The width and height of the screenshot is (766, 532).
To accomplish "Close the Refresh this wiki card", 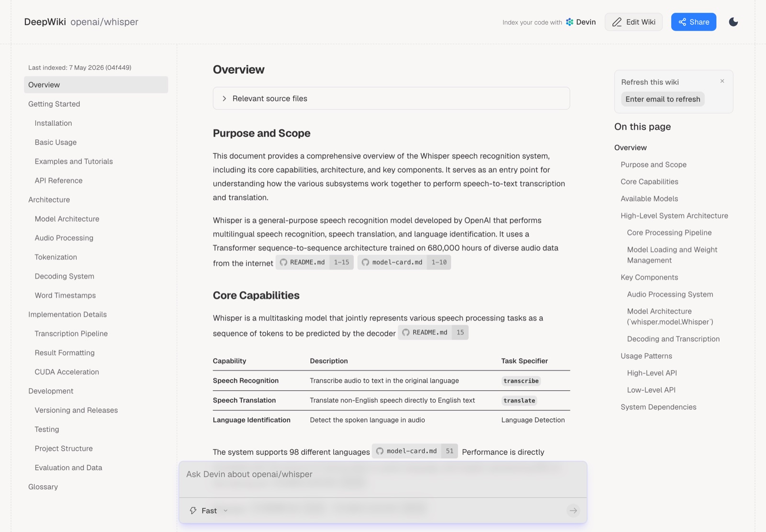I will click(722, 81).
